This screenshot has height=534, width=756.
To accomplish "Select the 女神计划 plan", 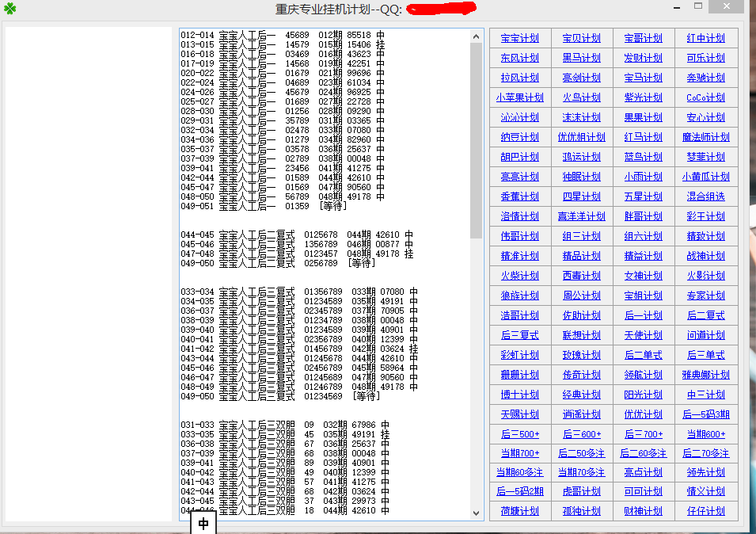I will 644,275.
